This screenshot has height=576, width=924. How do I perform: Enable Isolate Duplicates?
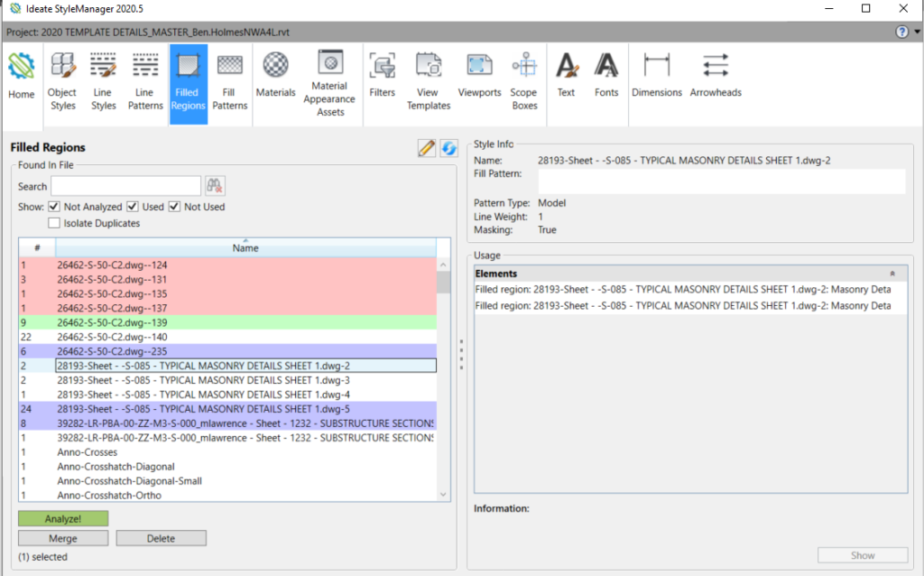point(53,223)
